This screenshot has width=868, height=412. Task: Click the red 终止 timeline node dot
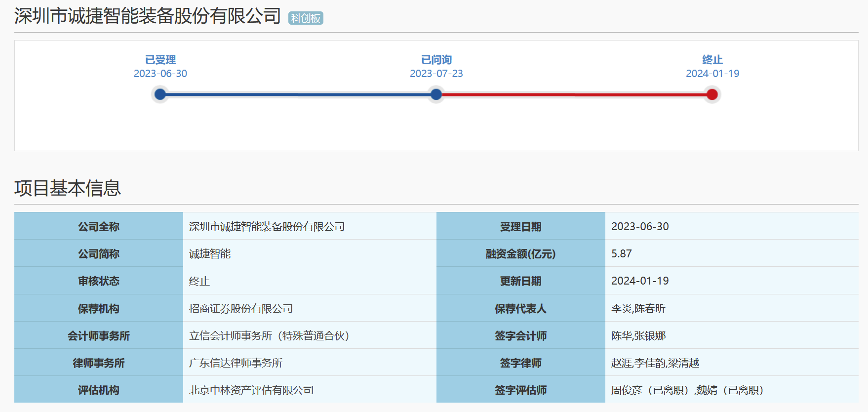pos(712,94)
